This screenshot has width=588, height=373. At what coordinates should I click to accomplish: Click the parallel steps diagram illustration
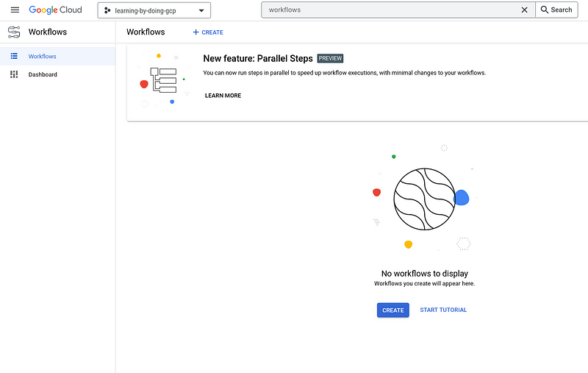(163, 79)
